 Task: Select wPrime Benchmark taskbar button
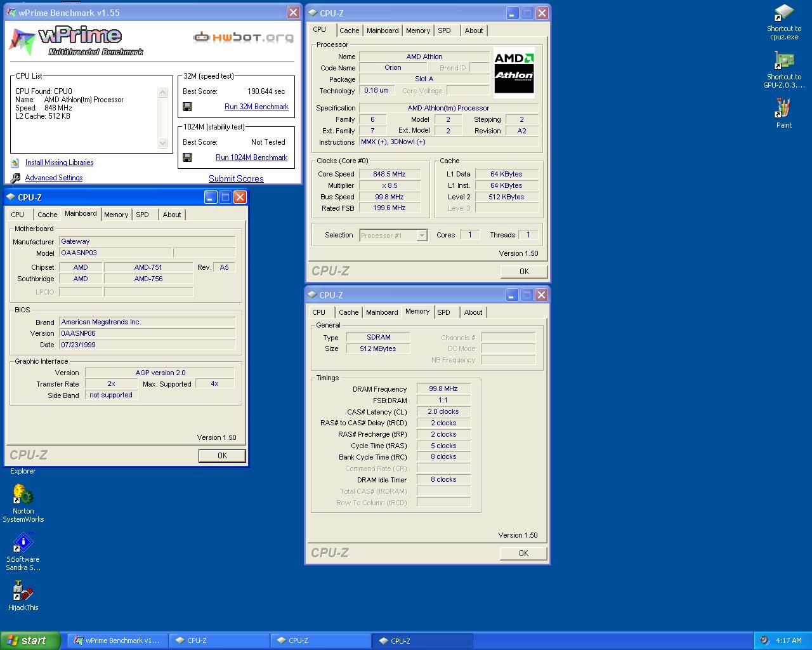117,640
